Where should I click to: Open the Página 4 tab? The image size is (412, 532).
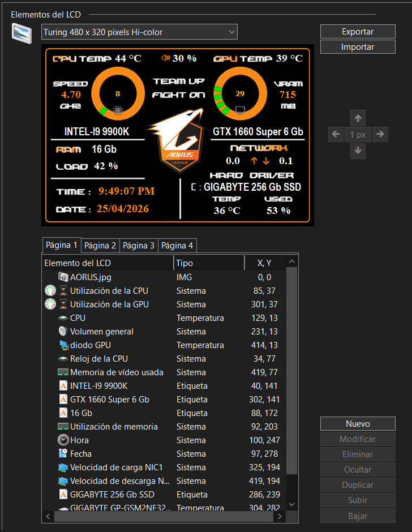(x=177, y=246)
